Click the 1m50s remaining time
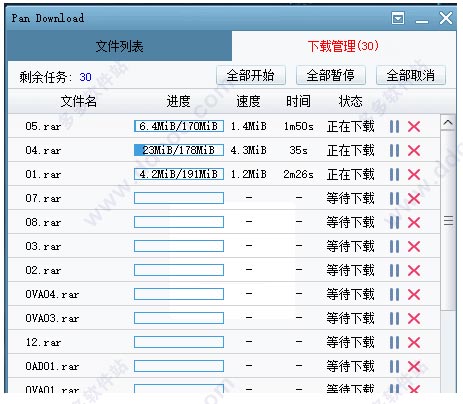Viewport: 463px width, 404px height. pyautogui.click(x=299, y=126)
